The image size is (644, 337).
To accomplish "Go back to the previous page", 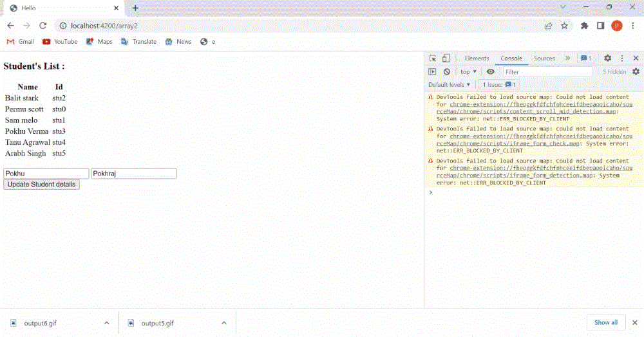I will click(11, 26).
